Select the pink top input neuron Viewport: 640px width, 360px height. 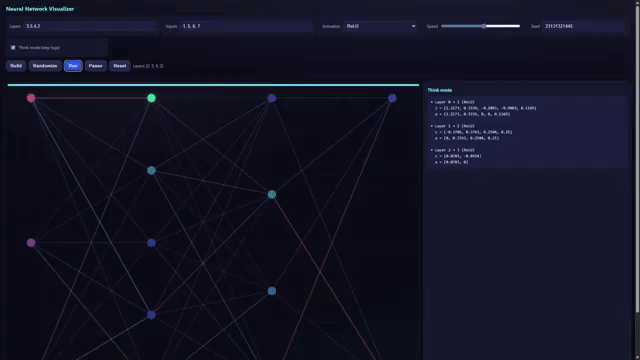[x=31, y=98]
